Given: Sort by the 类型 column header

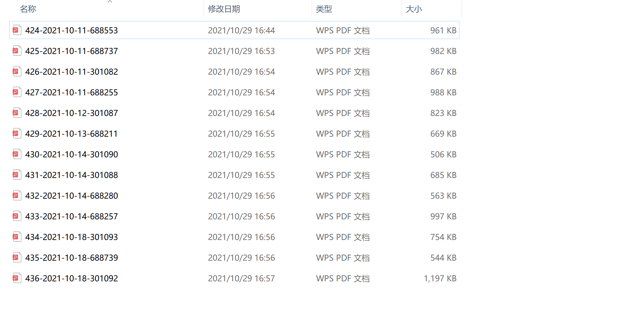Looking at the screenshot, I should [324, 9].
